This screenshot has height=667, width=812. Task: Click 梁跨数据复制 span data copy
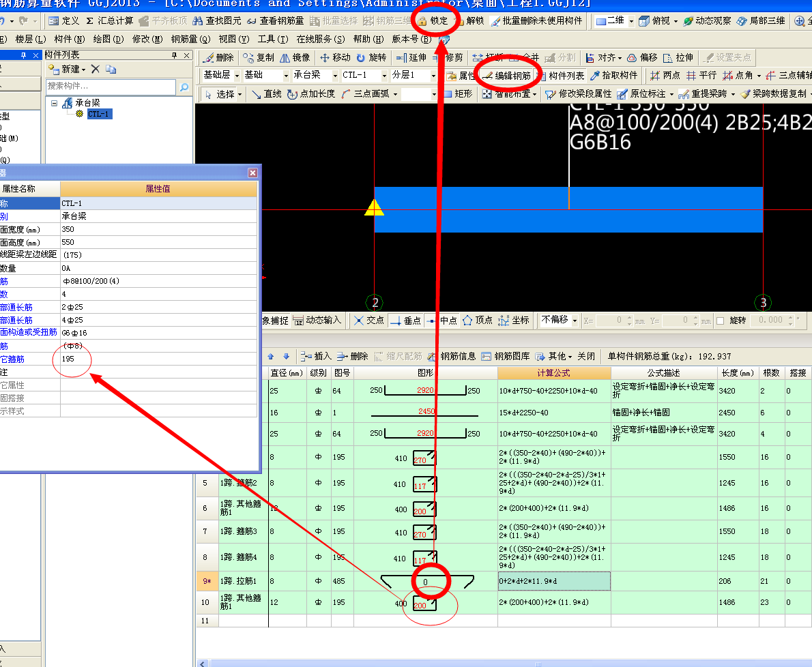pyautogui.click(x=773, y=93)
